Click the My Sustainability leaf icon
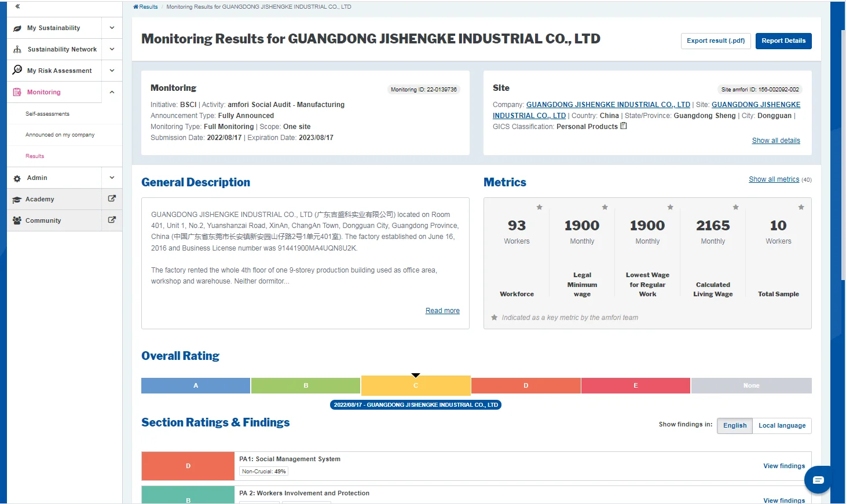The height and width of the screenshot is (504, 846). [17, 28]
